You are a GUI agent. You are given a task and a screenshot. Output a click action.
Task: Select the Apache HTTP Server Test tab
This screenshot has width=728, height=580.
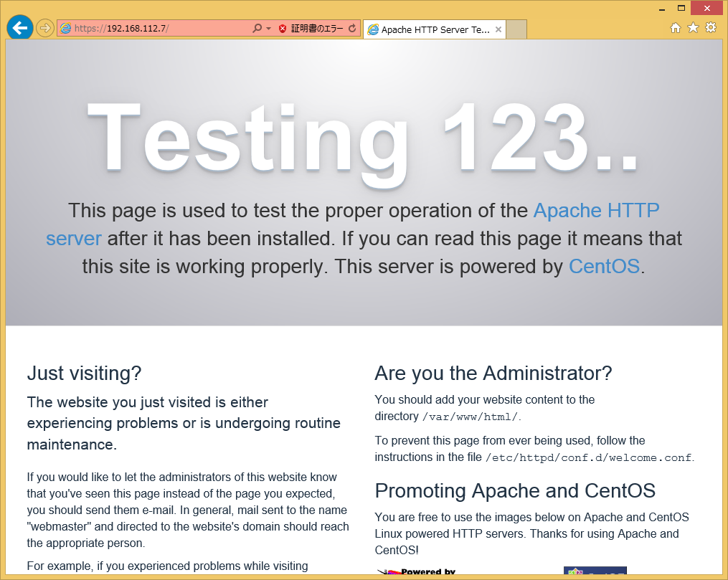tap(435, 29)
